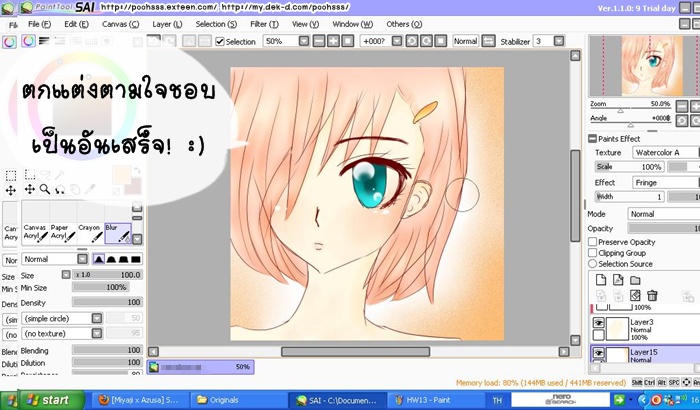Toggle the empty box below Layer3 eye
700x410 pixels.
[x=599, y=335]
